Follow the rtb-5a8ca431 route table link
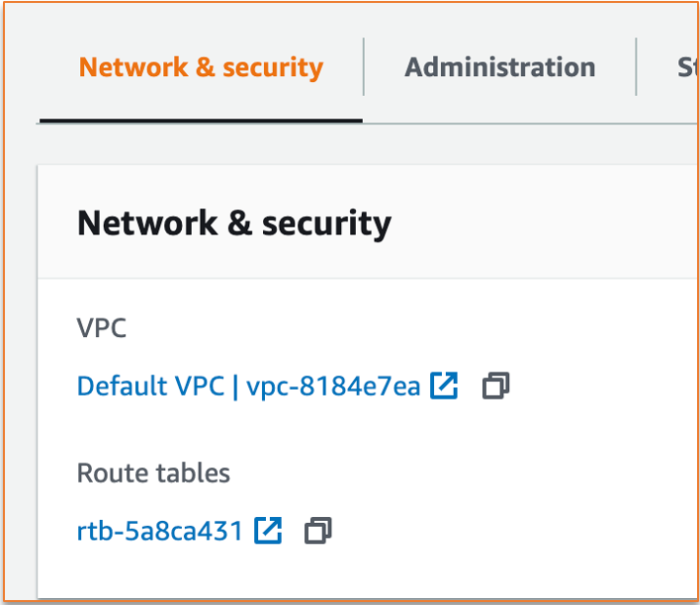The image size is (700, 605). tap(159, 531)
